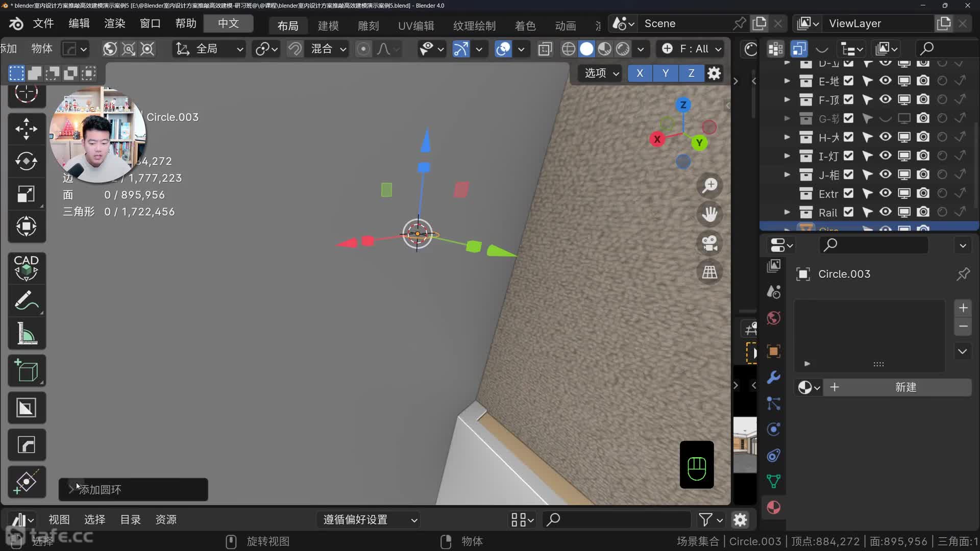Open the 渲染 render menu
Screen dimensions: 980x551
tap(114, 23)
